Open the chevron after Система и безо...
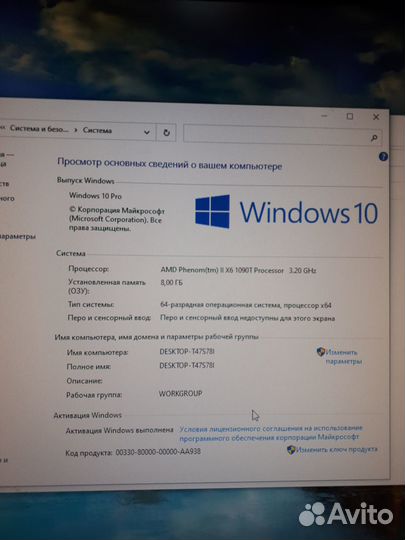The image size is (405, 540). [75, 130]
